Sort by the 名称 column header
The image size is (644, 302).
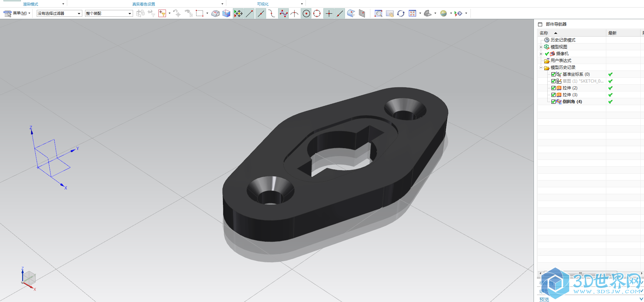click(x=571, y=33)
